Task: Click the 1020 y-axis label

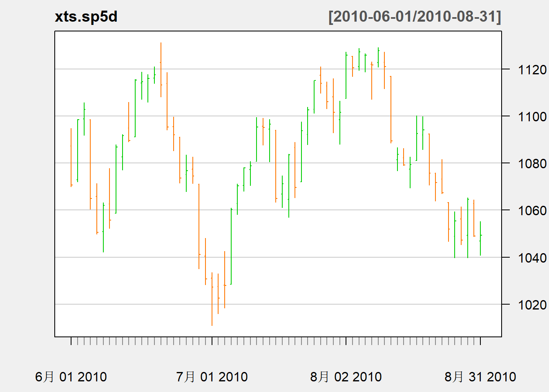Action: (532, 305)
